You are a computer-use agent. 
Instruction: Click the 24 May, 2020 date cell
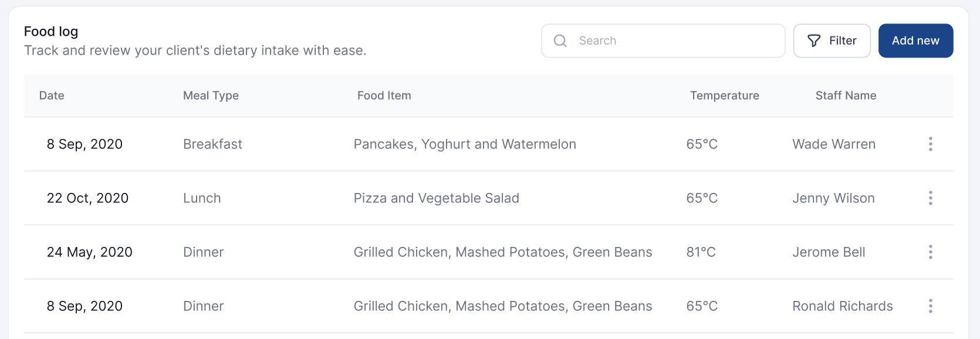[89, 252]
